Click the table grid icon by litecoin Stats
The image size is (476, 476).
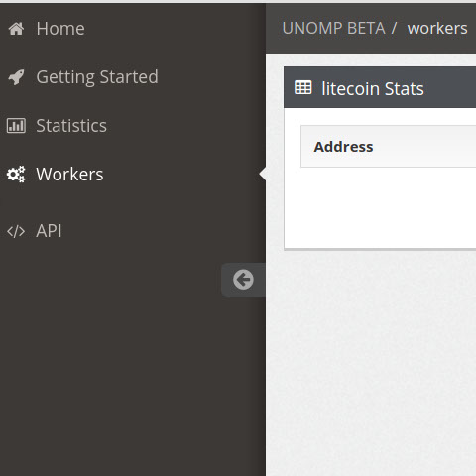coord(303,88)
